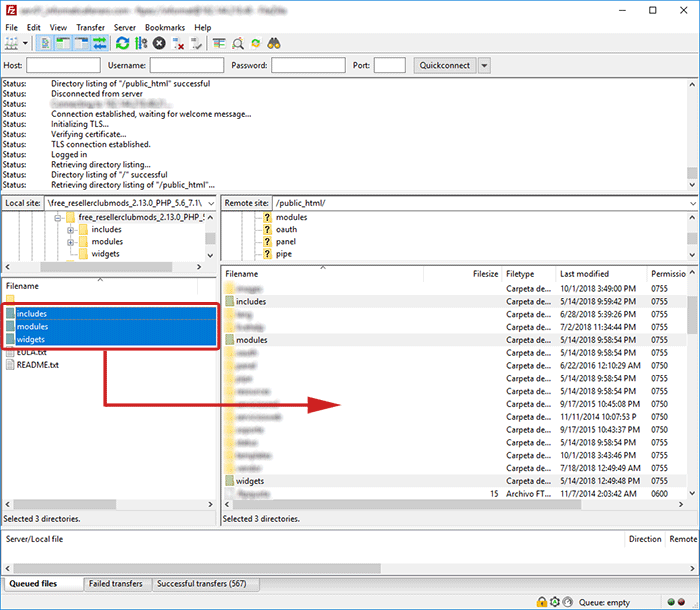Select the modules folder in local file list

[x=111, y=326]
